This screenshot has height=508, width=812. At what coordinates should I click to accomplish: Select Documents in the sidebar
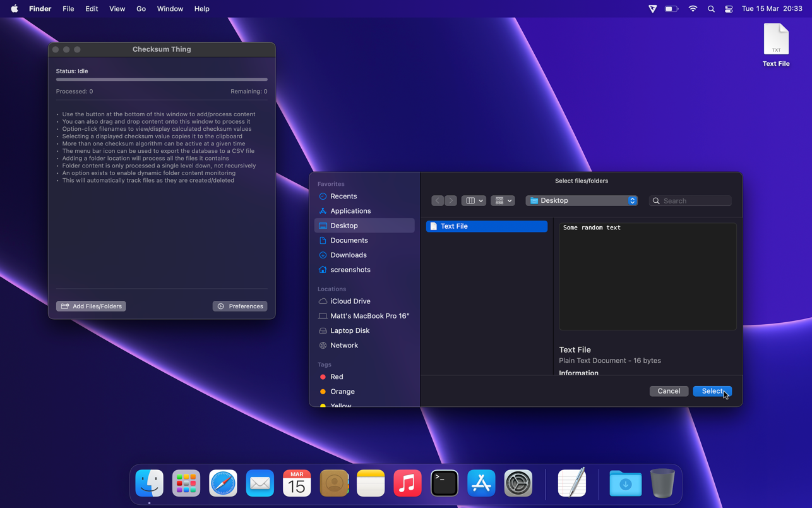[x=364, y=240]
